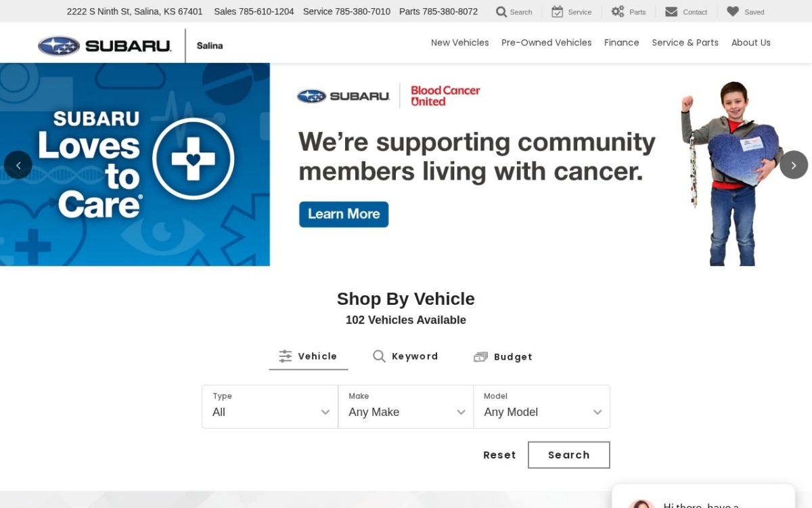
Task: Click the Keyword tab's magnifier icon
Action: tap(380, 356)
